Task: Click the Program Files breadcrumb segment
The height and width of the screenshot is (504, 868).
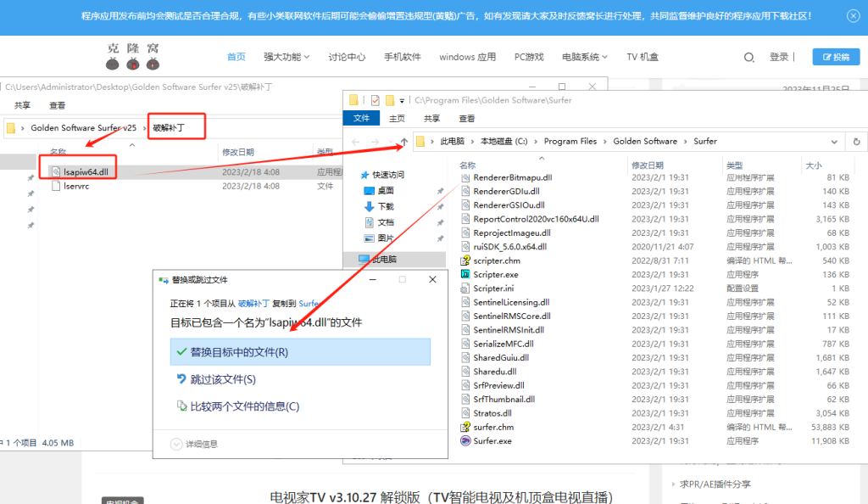Action: tap(570, 141)
